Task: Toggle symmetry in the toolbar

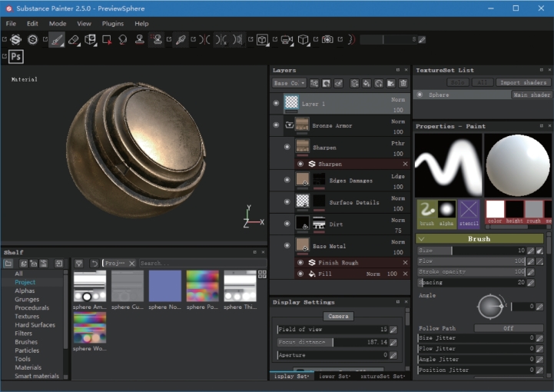Action: (x=204, y=40)
